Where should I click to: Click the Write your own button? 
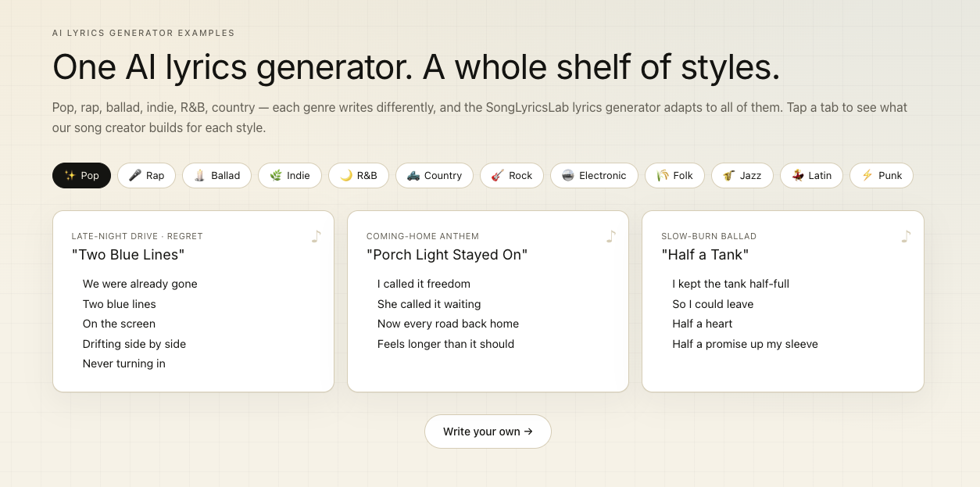tap(488, 431)
